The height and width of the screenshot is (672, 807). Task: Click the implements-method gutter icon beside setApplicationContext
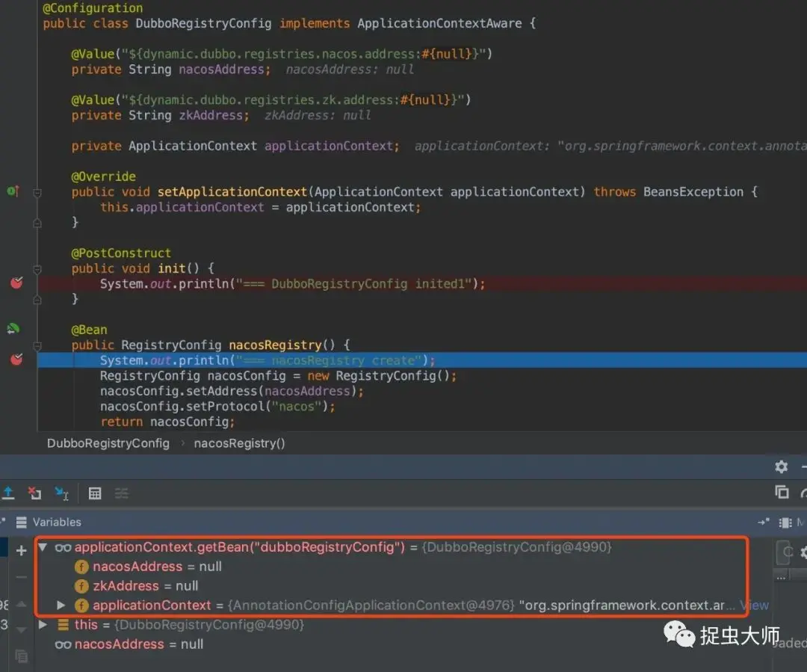pyautogui.click(x=13, y=191)
